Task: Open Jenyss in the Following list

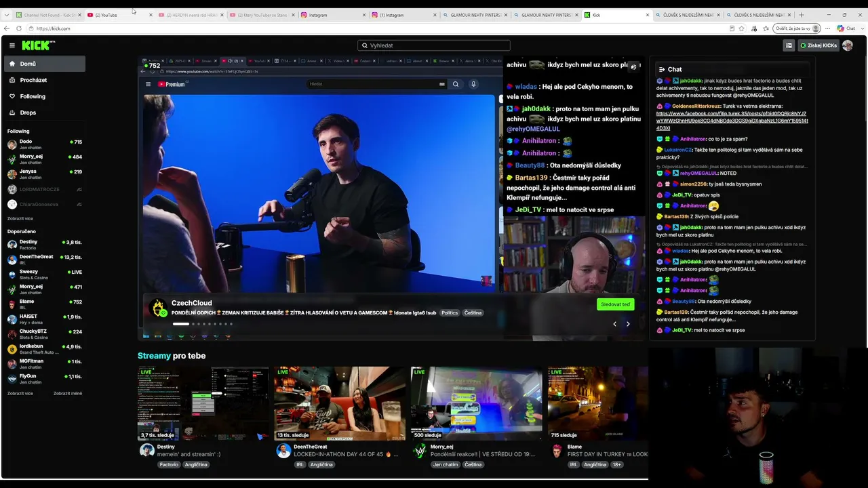Action: [44, 174]
